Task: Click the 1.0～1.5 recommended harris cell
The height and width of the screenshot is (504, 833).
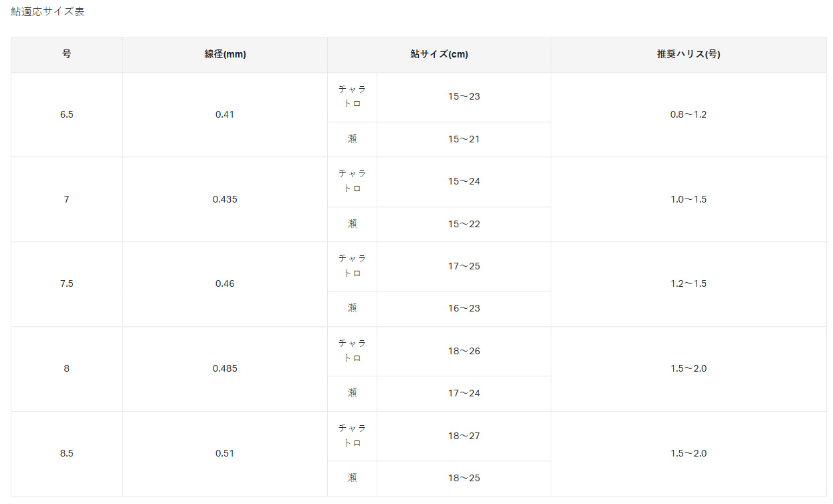Action: (688, 199)
